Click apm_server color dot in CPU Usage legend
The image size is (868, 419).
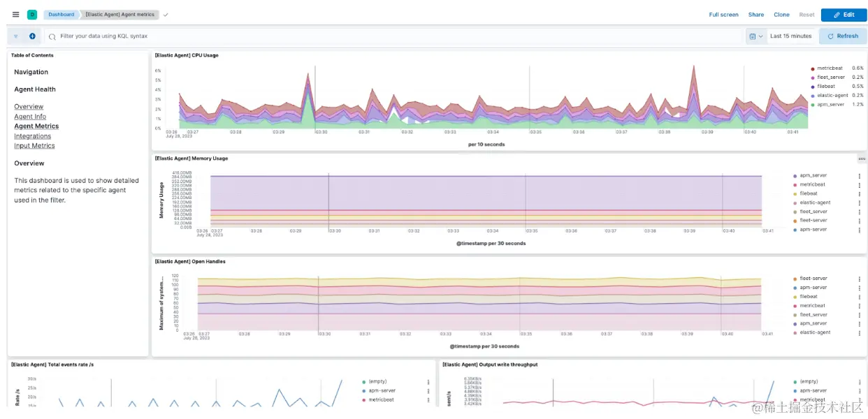tap(812, 105)
